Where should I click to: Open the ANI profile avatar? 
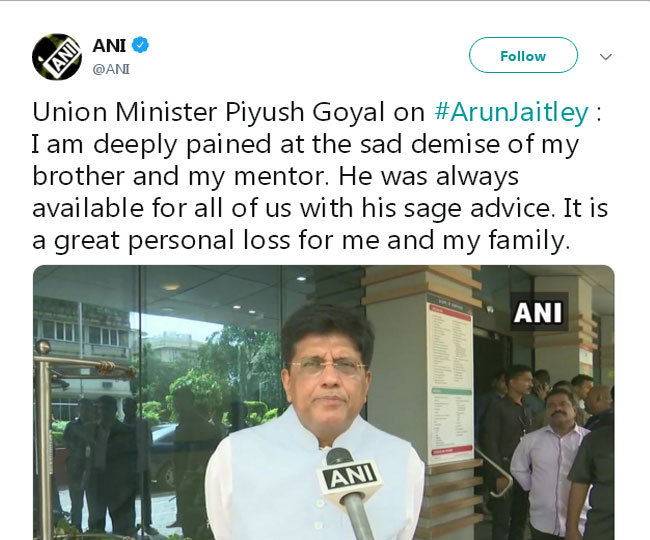tap(56, 57)
